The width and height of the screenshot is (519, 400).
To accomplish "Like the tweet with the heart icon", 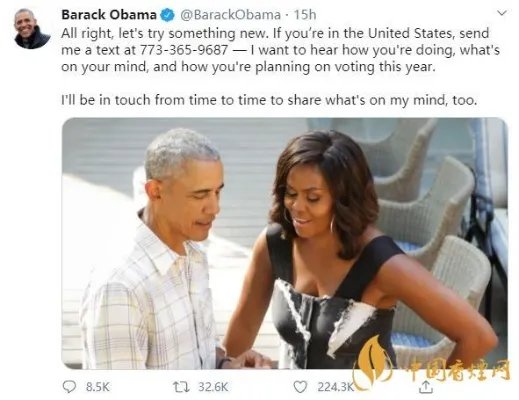I will 300,387.
